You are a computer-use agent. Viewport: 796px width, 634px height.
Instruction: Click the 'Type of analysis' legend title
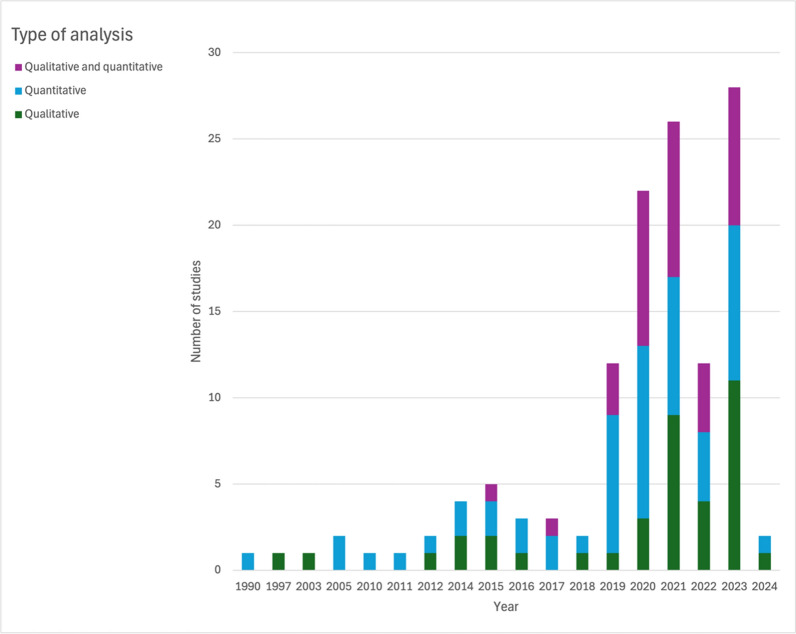[72, 35]
